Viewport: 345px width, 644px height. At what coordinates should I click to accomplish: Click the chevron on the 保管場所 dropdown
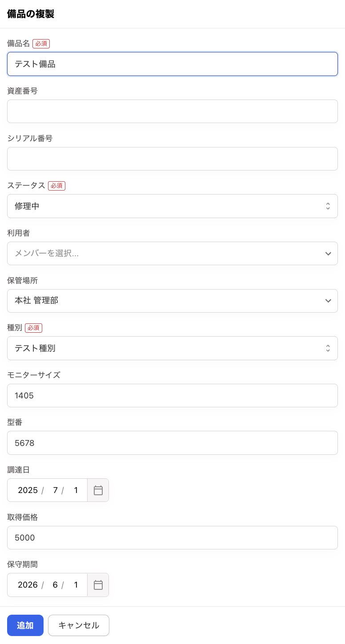tap(328, 301)
